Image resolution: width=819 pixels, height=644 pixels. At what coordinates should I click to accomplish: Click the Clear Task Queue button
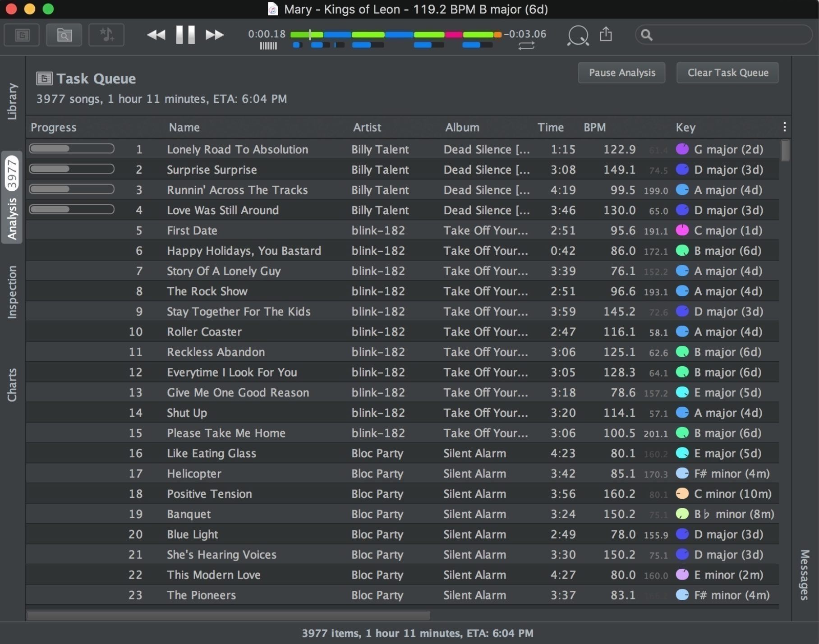coord(727,73)
